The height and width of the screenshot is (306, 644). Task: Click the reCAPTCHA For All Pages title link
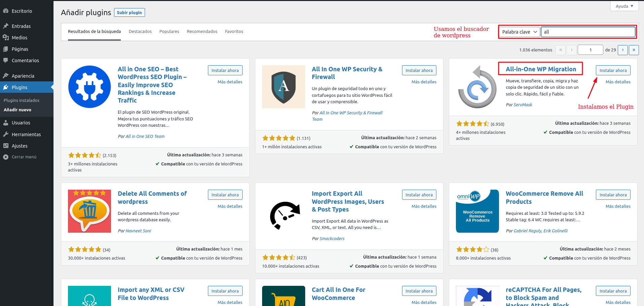point(544,296)
